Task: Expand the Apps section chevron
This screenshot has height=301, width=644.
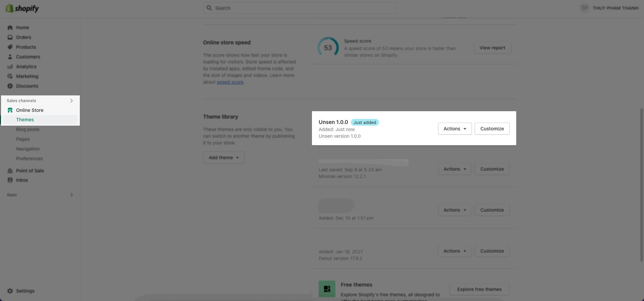Action: (71, 195)
